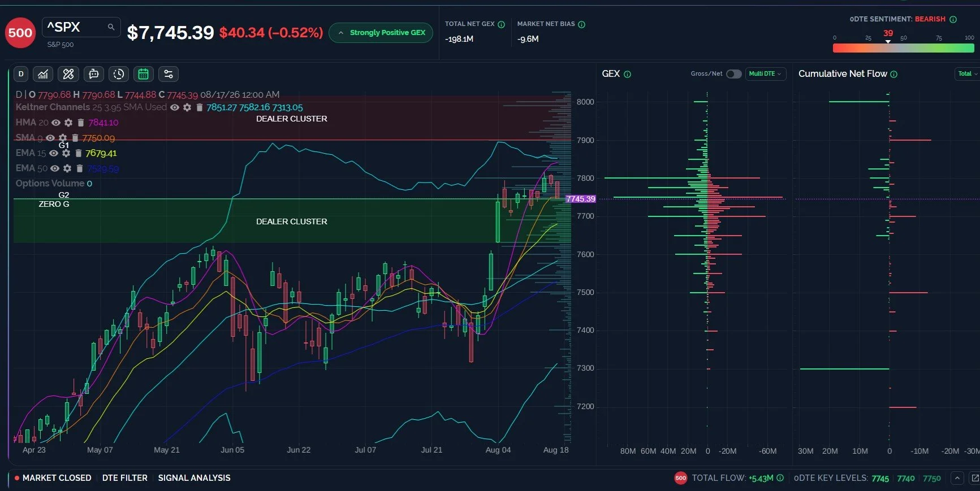The width and height of the screenshot is (980, 491).
Task: Click the 500 badge beside Total Flow
Action: (681, 478)
